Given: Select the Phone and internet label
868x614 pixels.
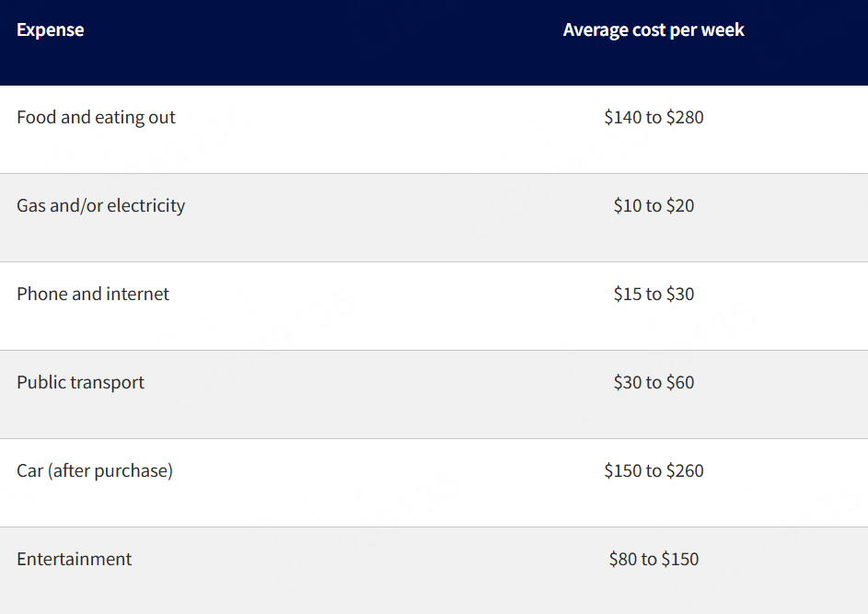Looking at the screenshot, I should [x=93, y=295].
